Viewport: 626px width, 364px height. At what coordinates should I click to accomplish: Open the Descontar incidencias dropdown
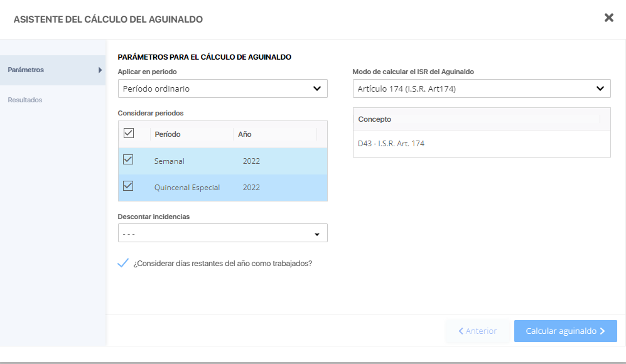[x=222, y=233]
